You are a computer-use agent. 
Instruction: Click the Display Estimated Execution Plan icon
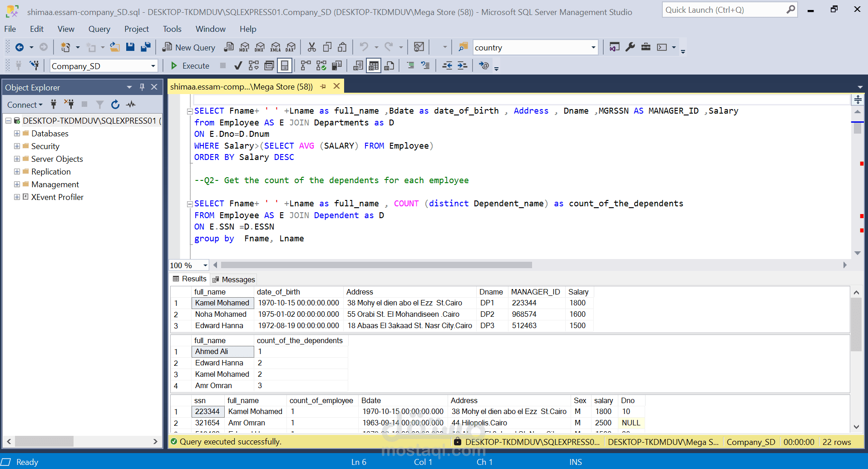[x=254, y=66]
